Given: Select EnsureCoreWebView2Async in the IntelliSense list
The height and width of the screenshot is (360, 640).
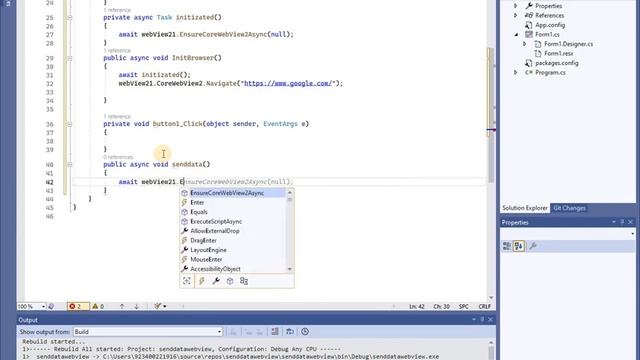Looking at the screenshot, I should (x=233, y=193).
